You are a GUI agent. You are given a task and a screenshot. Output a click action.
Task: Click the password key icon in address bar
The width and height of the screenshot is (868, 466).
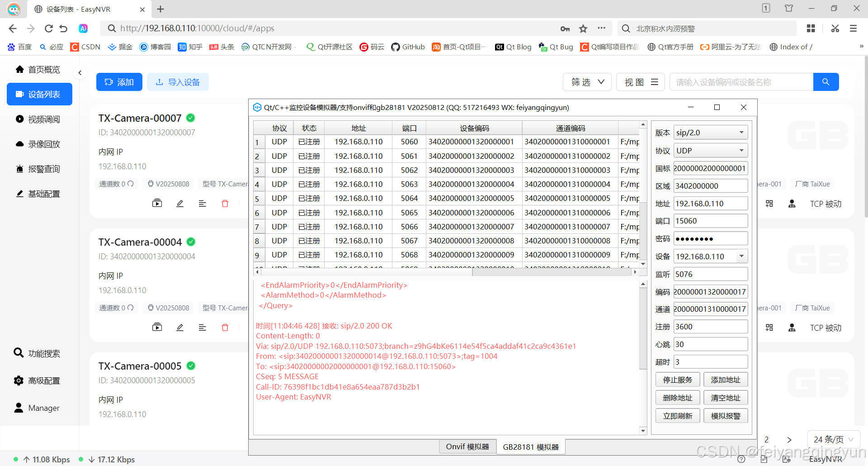coord(565,28)
